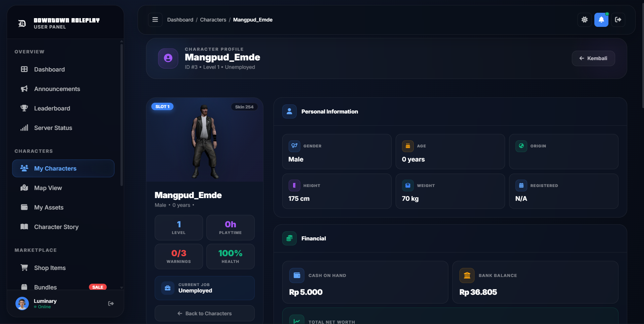644x324 pixels.
Task: Open Map View in the sidebar
Action: click(63, 188)
